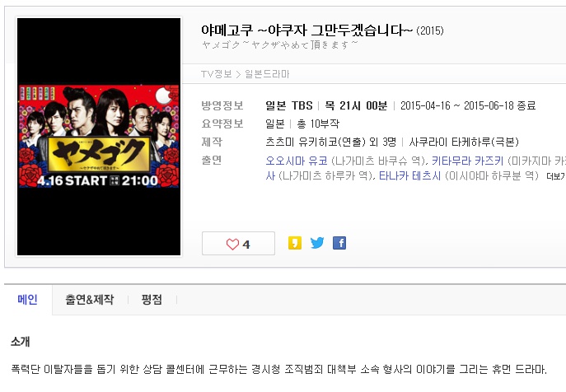
Task: Switch to 출연&제작 tab
Action: coord(90,300)
